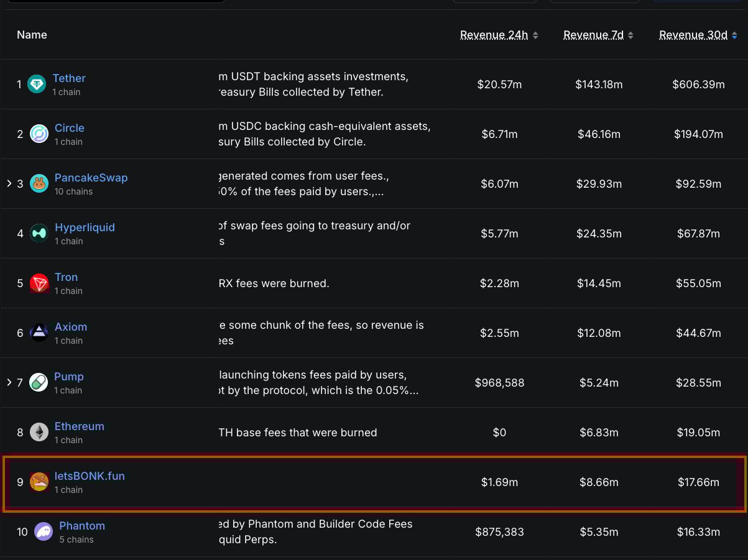This screenshot has height=560, width=748.
Task: Click Hyperliquid's 30d revenue $67.87m
Action: pyautogui.click(x=698, y=234)
